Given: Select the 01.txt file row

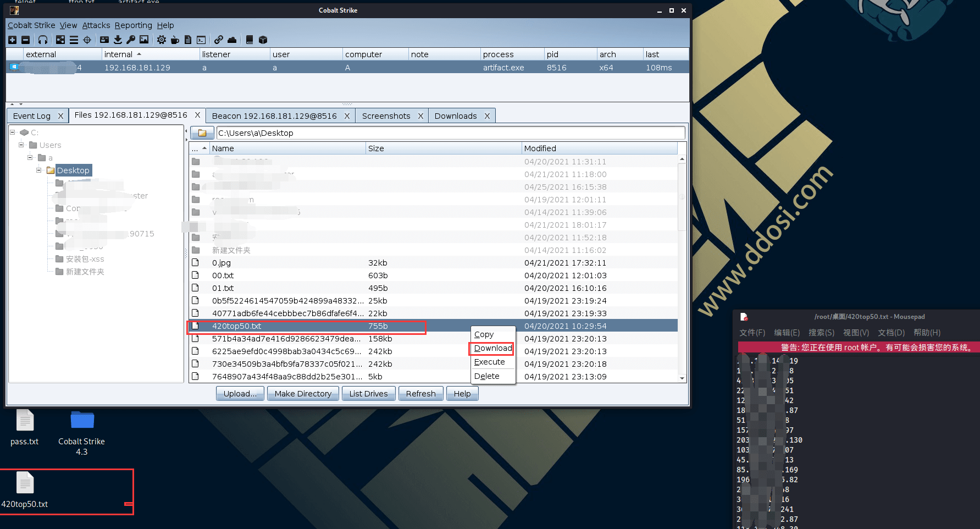Looking at the screenshot, I should coord(433,288).
